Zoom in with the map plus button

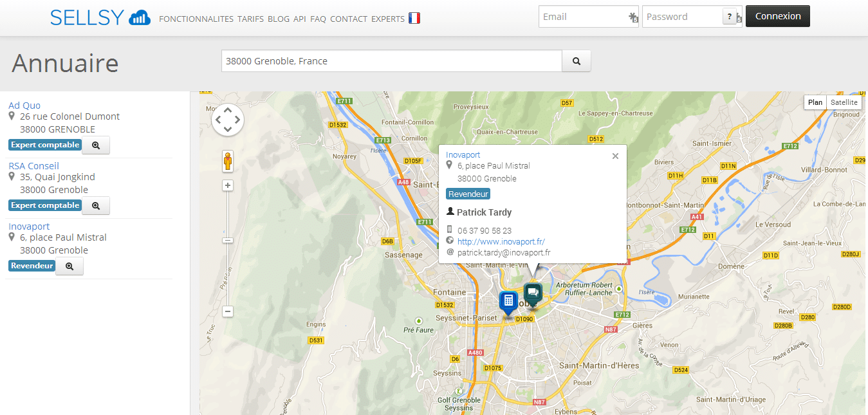pos(228,185)
